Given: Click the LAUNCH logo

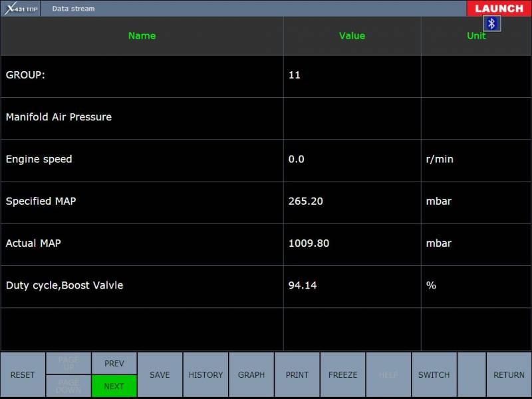Looking at the screenshot, I should (499, 9).
